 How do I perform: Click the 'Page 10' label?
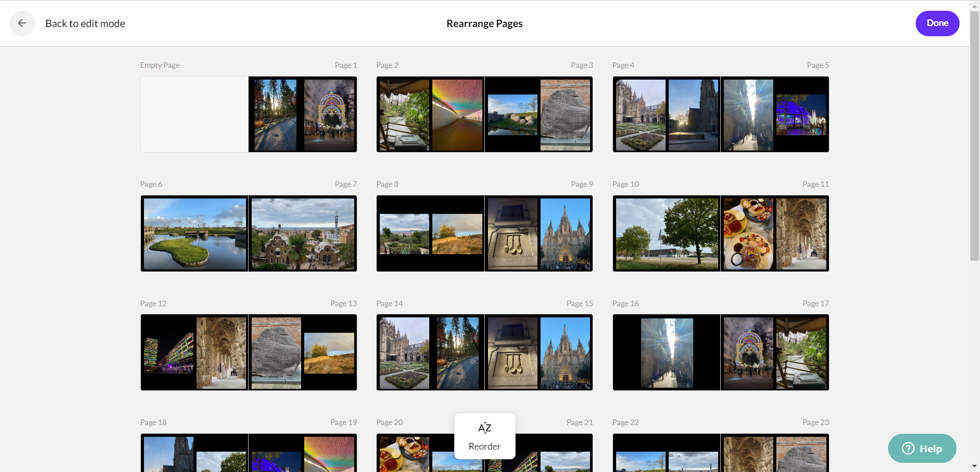(x=625, y=184)
